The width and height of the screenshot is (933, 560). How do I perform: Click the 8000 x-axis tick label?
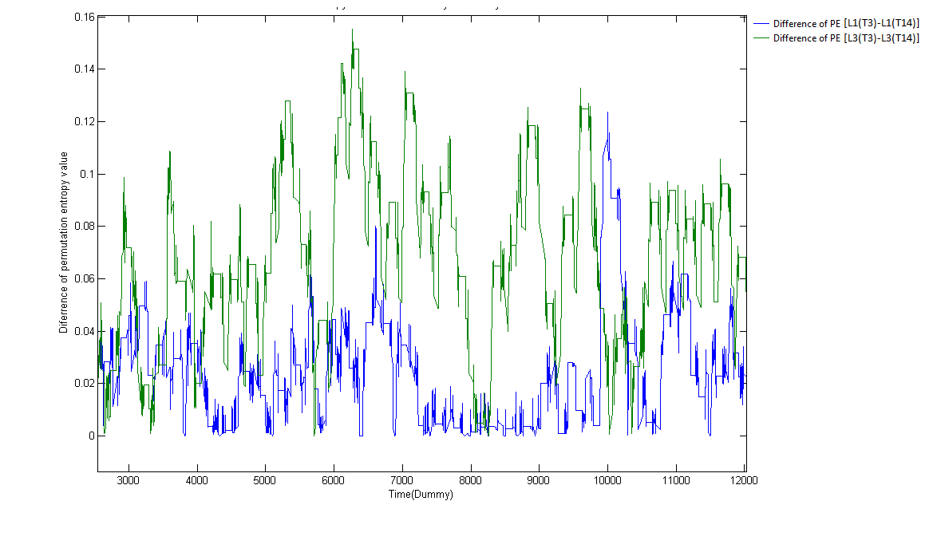tap(471, 480)
